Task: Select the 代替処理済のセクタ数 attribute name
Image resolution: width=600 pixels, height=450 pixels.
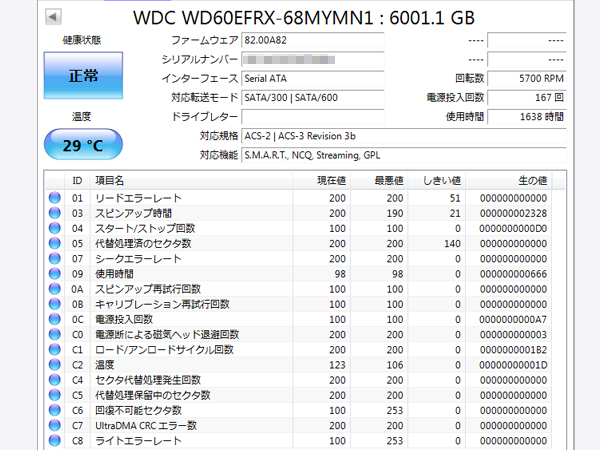Action: click(143, 243)
